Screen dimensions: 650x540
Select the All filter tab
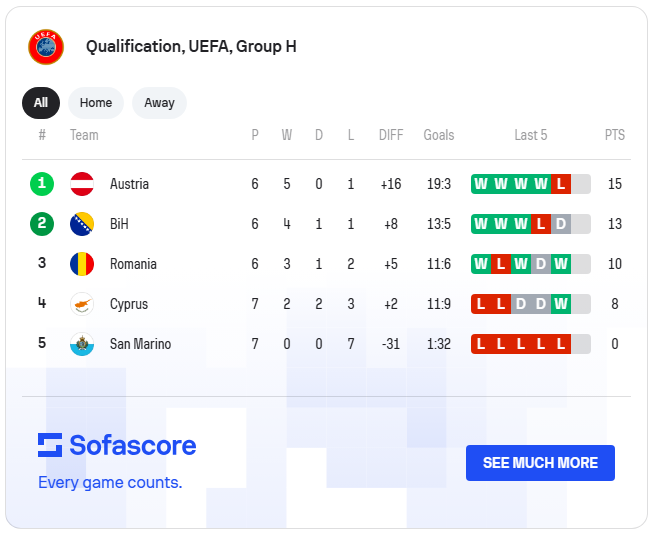[x=41, y=103]
